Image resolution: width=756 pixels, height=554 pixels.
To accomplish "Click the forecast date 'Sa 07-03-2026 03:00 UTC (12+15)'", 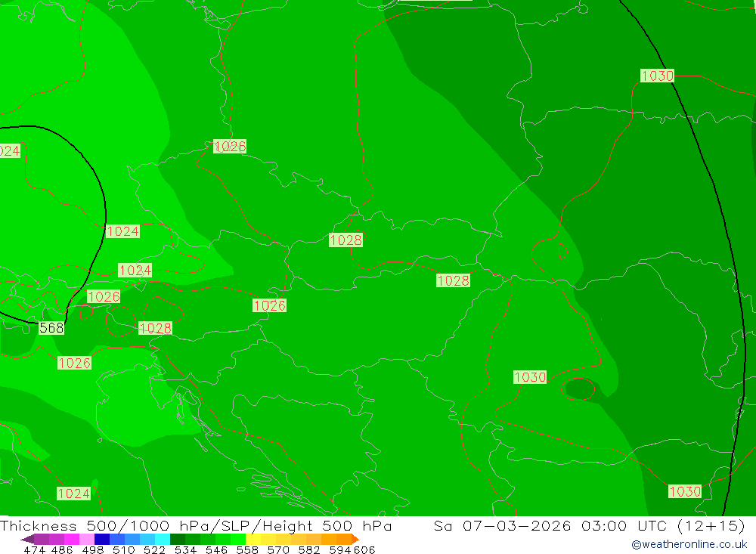I will [589, 525].
